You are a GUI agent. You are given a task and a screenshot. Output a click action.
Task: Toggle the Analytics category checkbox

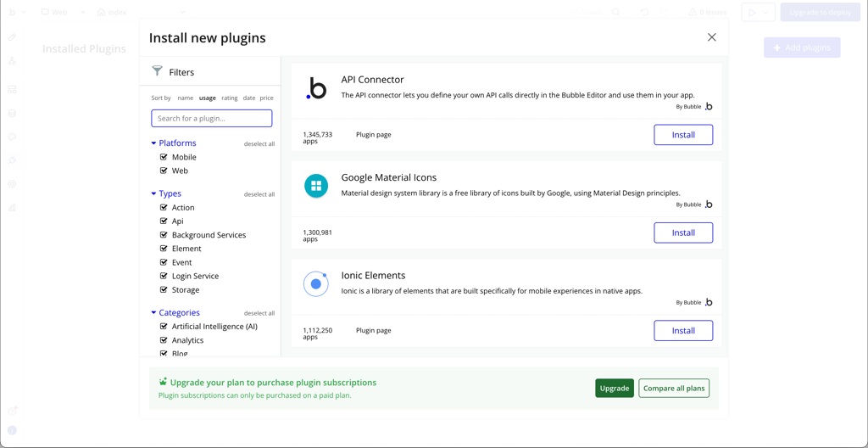[164, 340]
